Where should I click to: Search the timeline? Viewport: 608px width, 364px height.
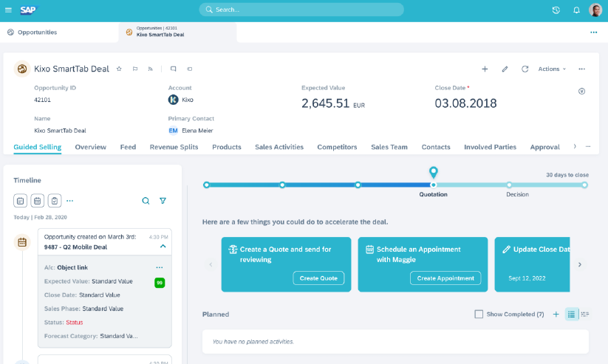click(x=146, y=201)
